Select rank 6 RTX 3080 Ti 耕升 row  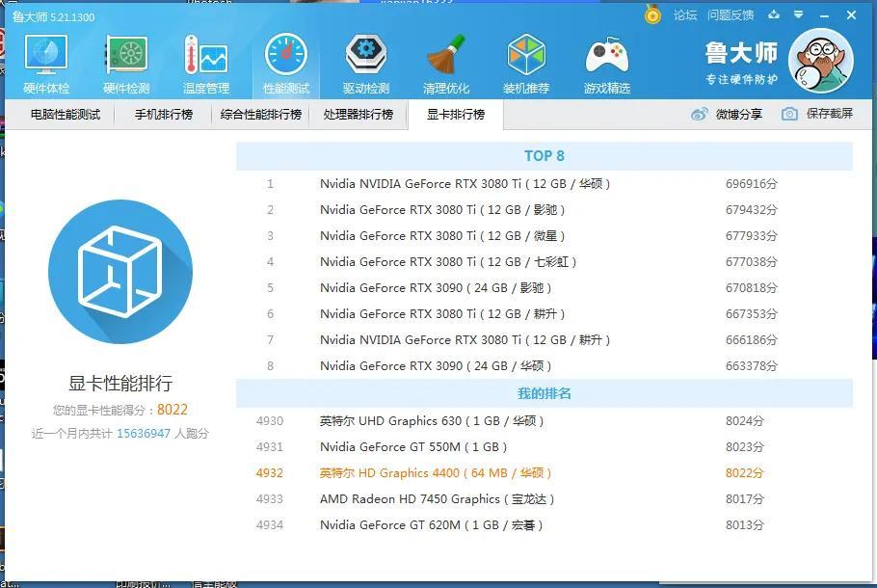tap(545, 314)
